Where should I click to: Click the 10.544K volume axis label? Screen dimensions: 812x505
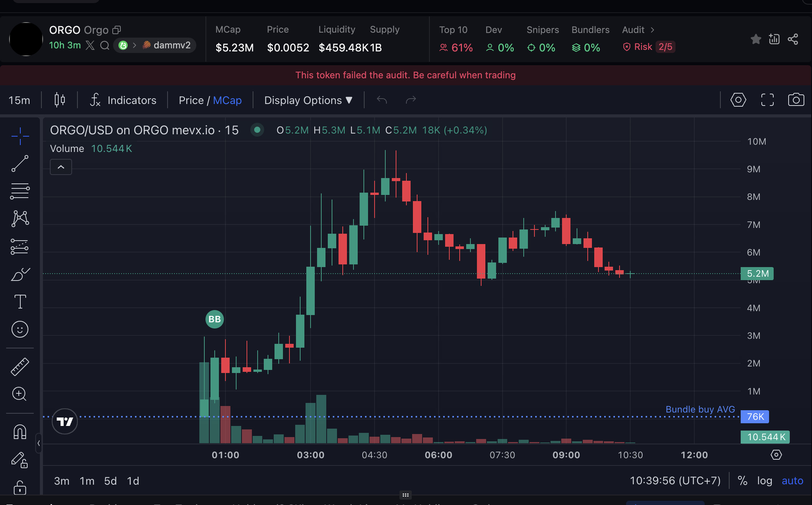click(x=765, y=437)
